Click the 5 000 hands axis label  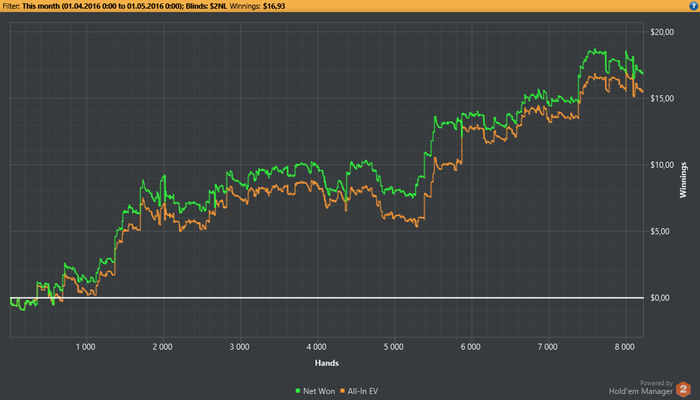(393, 347)
